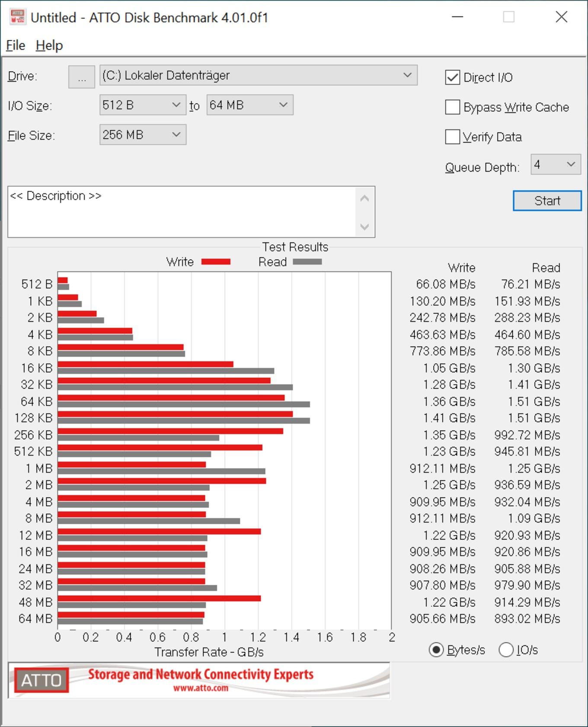Open the www.atto.com banner link
The width and height of the screenshot is (588, 727).
point(201,688)
